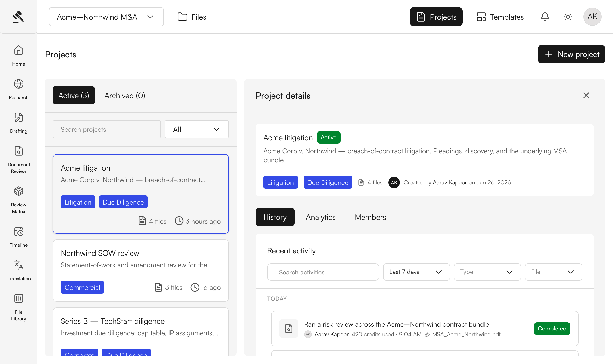
Task: Open Review Matrix cube icon
Action: pyautogui.click(x=19, y=191)
